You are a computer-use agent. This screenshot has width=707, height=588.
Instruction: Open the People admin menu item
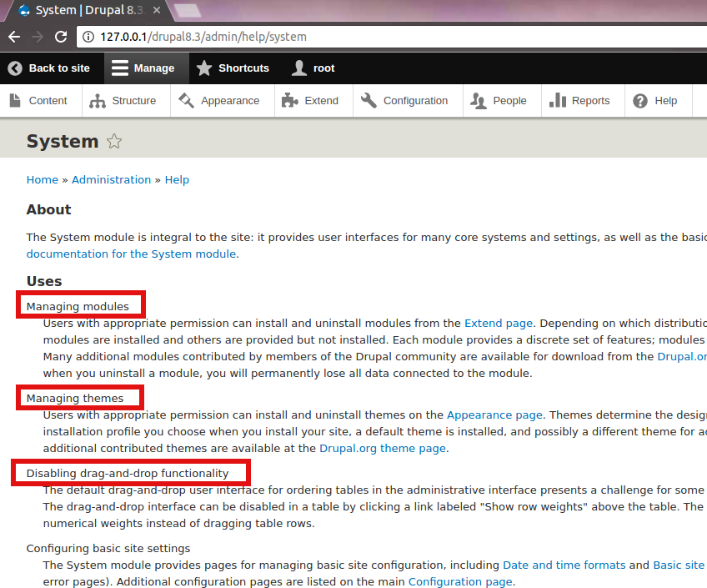(502, 101)
